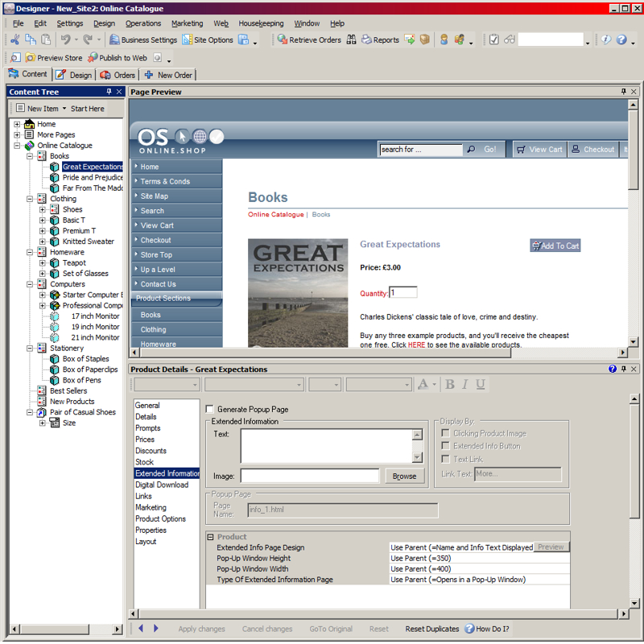Switch to the Design tab
The image size is (644, 644).
(x=74, y=75)
